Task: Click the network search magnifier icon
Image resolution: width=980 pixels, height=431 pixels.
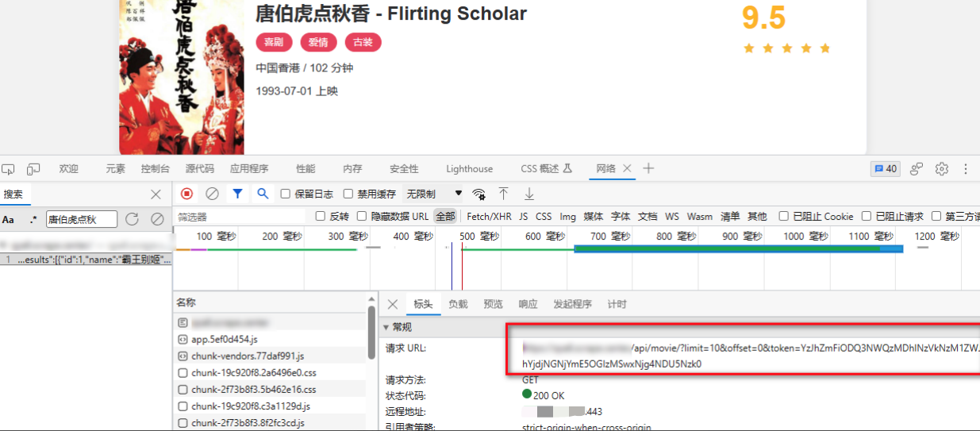Action: [263, 194]
